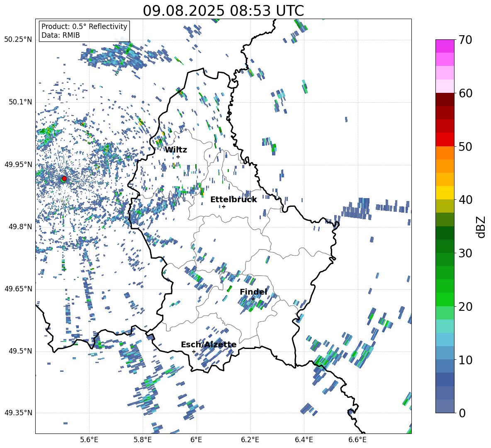Click the 50.25°N latitude label
The width and height of the screenshot is (491, 448).
(18, 40)
